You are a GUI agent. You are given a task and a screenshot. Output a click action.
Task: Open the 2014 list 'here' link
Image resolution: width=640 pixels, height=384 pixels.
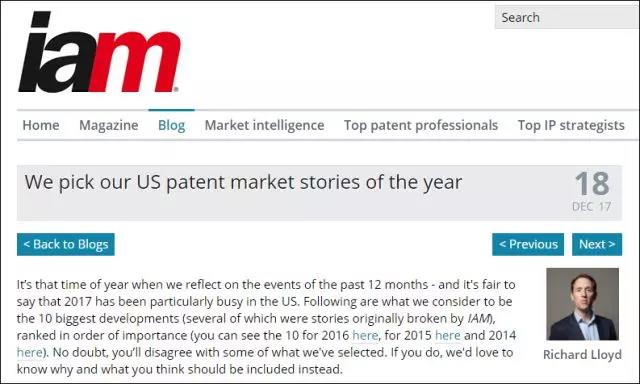pos(29,352)
